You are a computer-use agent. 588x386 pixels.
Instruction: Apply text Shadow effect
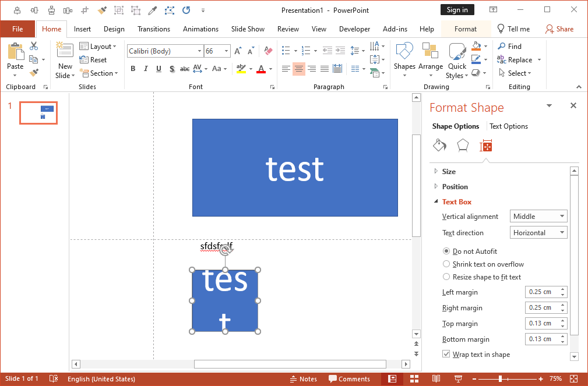(x=172, y=69)
